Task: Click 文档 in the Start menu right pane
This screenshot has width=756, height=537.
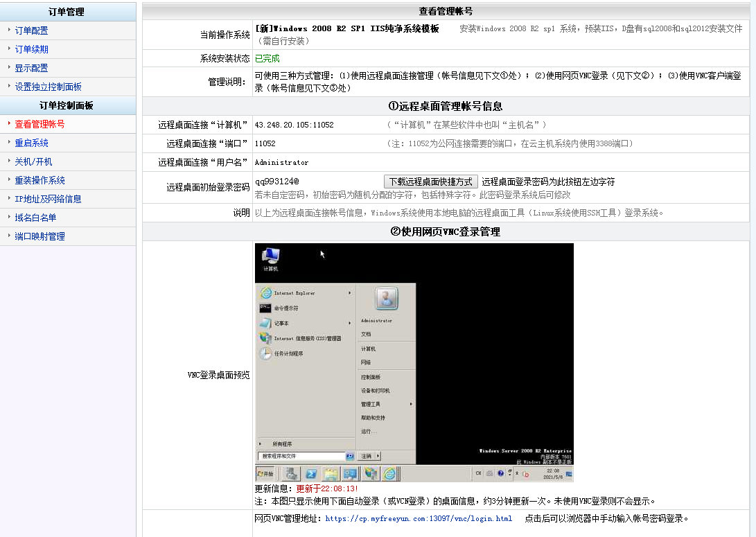Action: tap(366, 334)
